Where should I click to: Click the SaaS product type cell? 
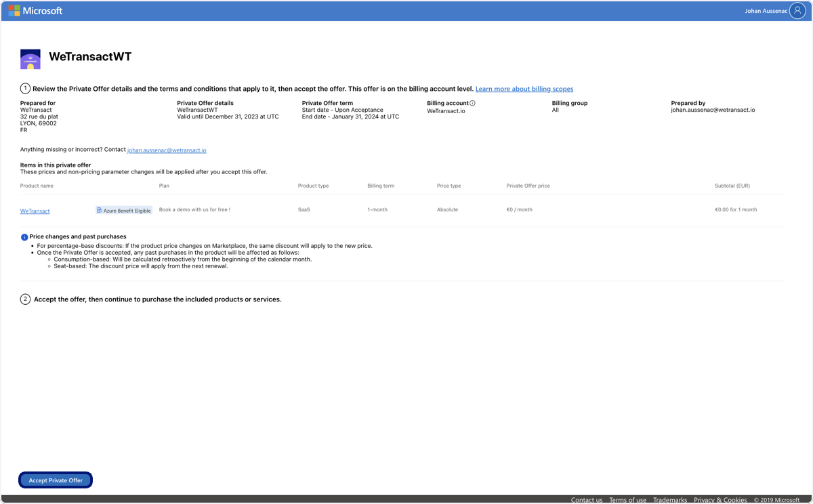[304, 209]
